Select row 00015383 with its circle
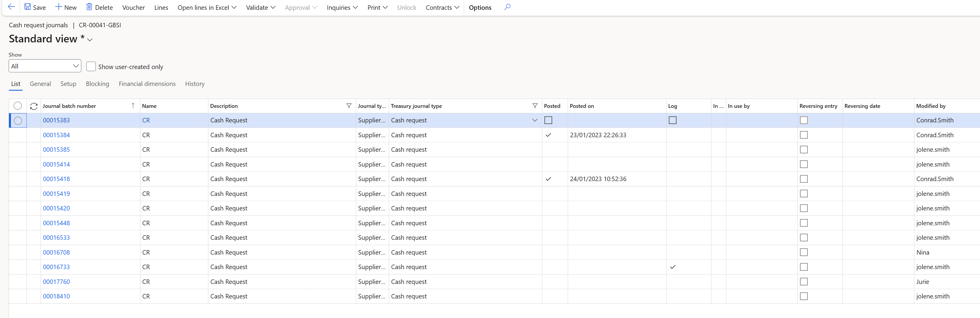 click(x=18, y=121)
